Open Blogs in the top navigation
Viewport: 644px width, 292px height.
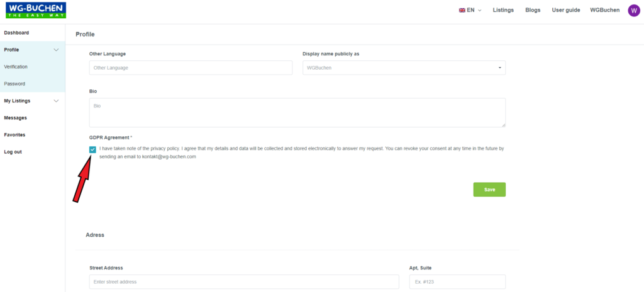pyautogui.click(x=533, y=10)
